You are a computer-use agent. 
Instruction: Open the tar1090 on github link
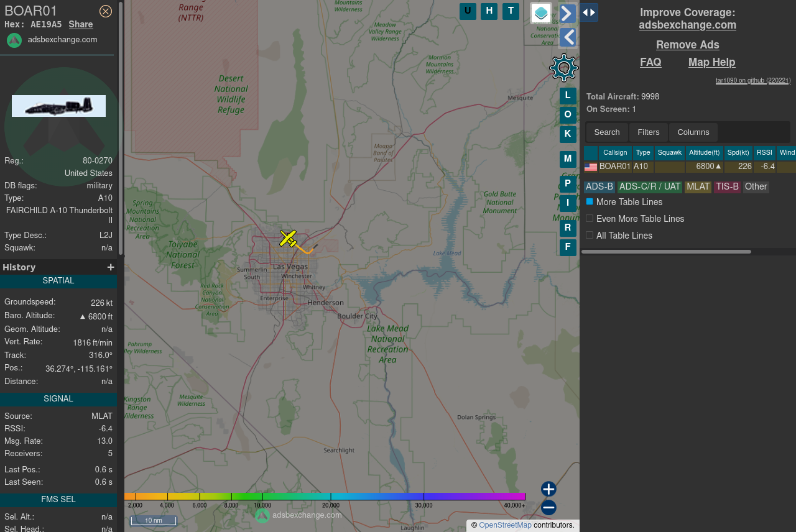[x=753, y=80]
